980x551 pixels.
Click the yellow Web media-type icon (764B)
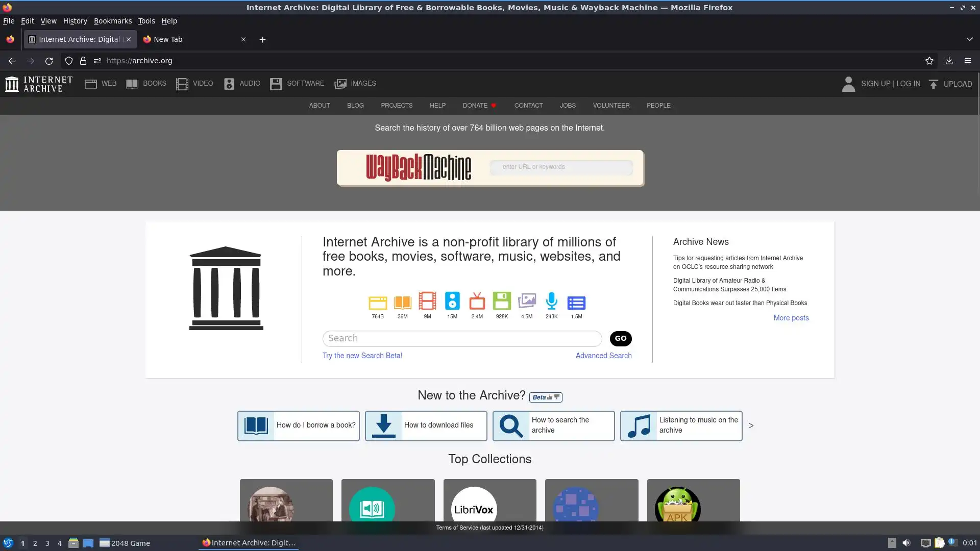pos(377,303)
